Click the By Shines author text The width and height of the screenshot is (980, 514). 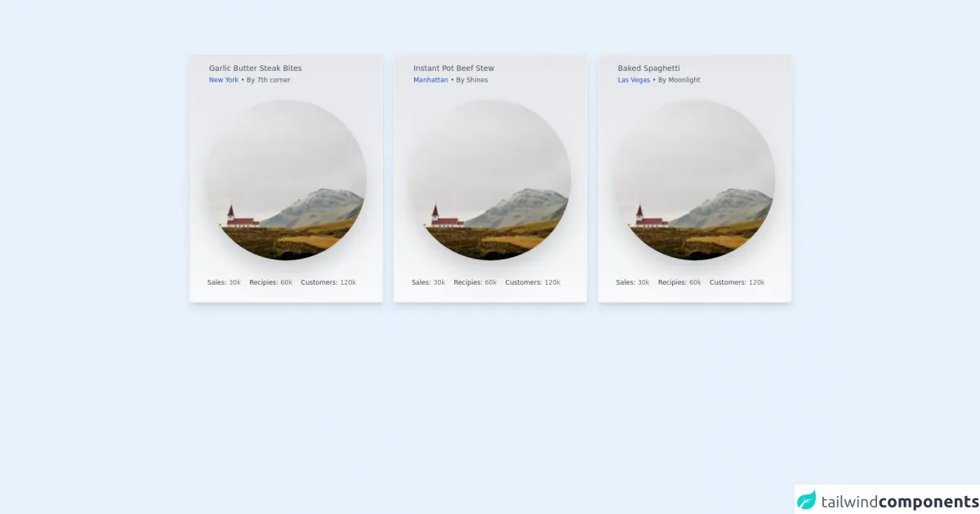472,80
